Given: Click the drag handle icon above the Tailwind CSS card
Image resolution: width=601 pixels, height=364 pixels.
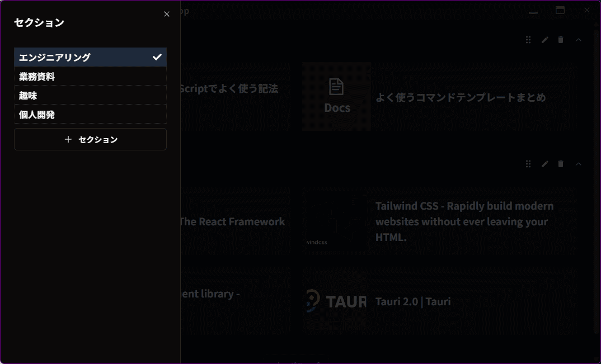Looking at the screenshot, I should (x=528, y=164).
